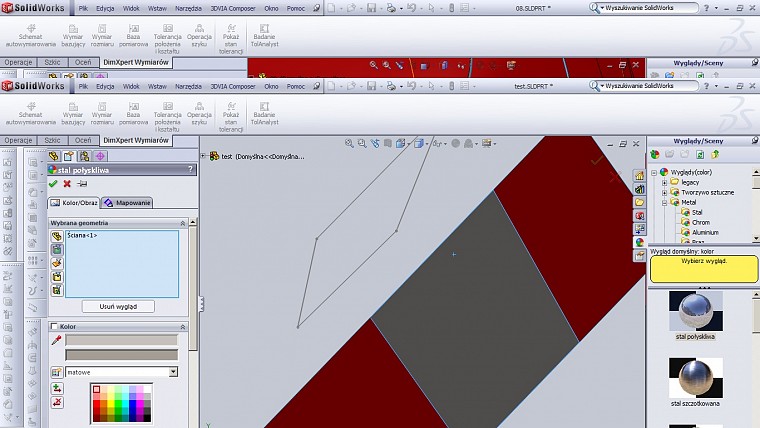Open the FeatureManager tree tab icon
The width and height of the screenshot is (760, 428).
(x=53, y=156)
